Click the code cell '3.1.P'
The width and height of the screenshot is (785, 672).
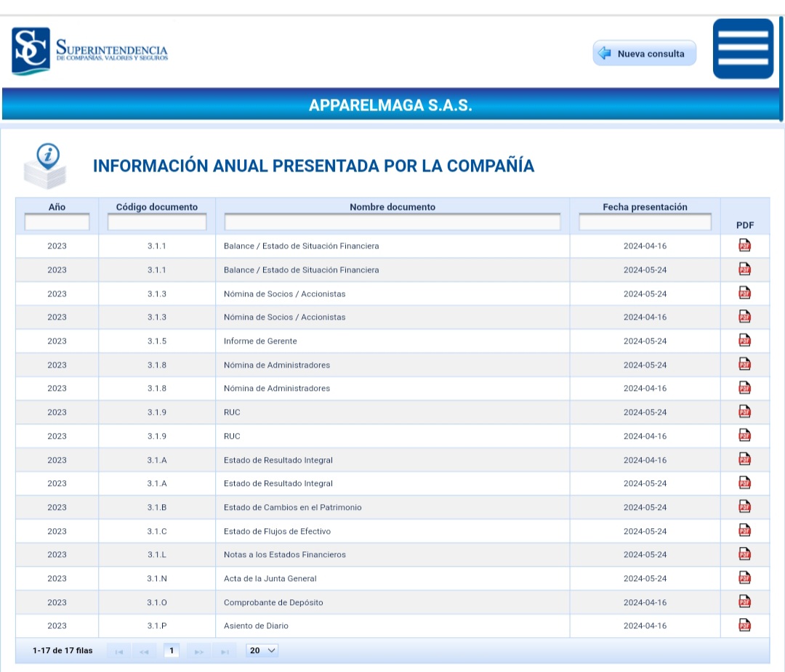point(157,626)
